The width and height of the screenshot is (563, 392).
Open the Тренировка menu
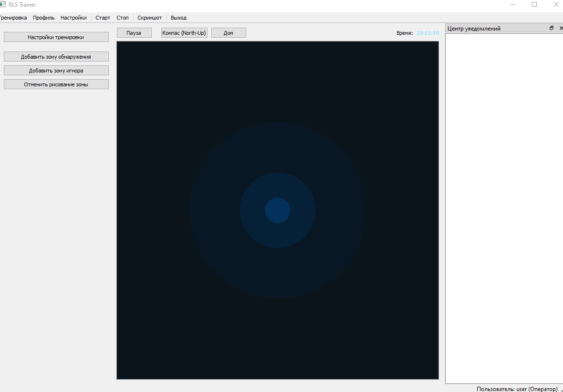(13, 18)
